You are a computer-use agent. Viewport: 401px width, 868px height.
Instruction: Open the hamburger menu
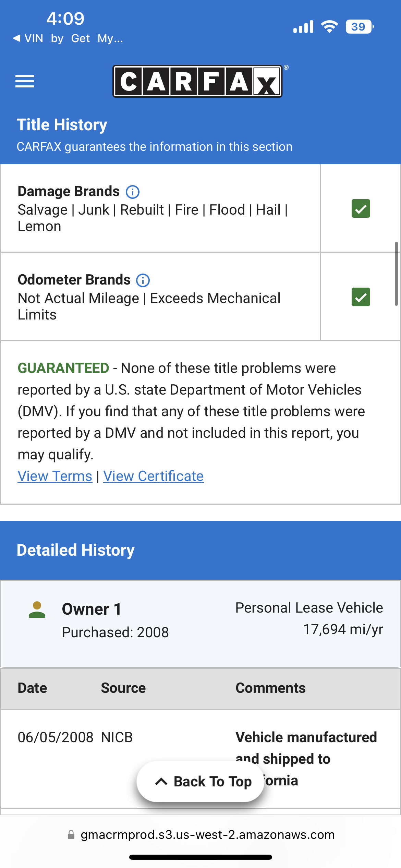tap(25, 81)
